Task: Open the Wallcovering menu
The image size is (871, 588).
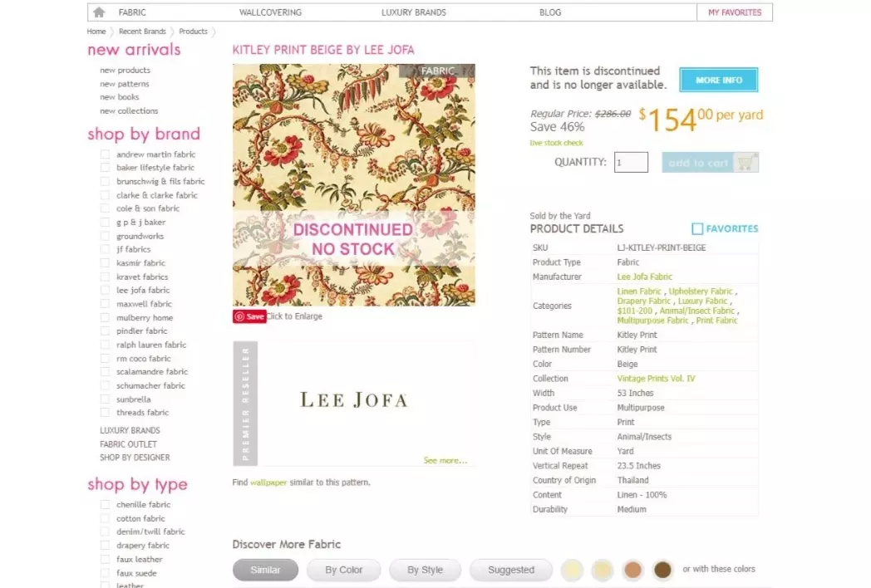Action: (x=270, y=12)
